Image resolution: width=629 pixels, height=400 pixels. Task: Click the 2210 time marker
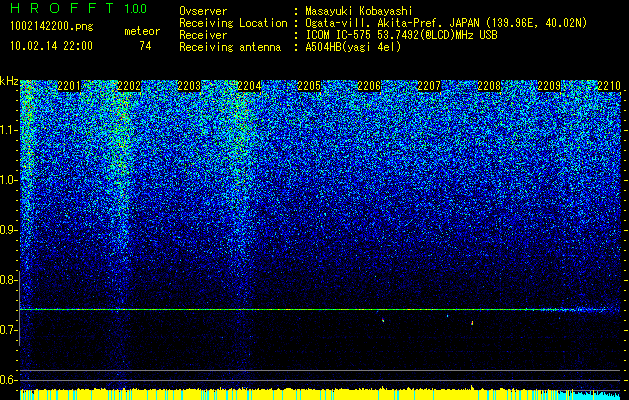[609, 86]
